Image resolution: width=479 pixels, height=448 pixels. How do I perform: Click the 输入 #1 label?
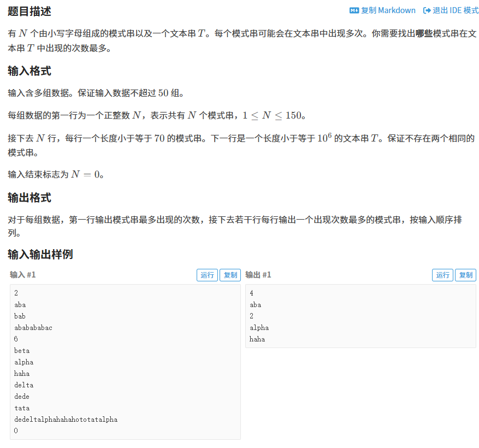click(23, 275)
